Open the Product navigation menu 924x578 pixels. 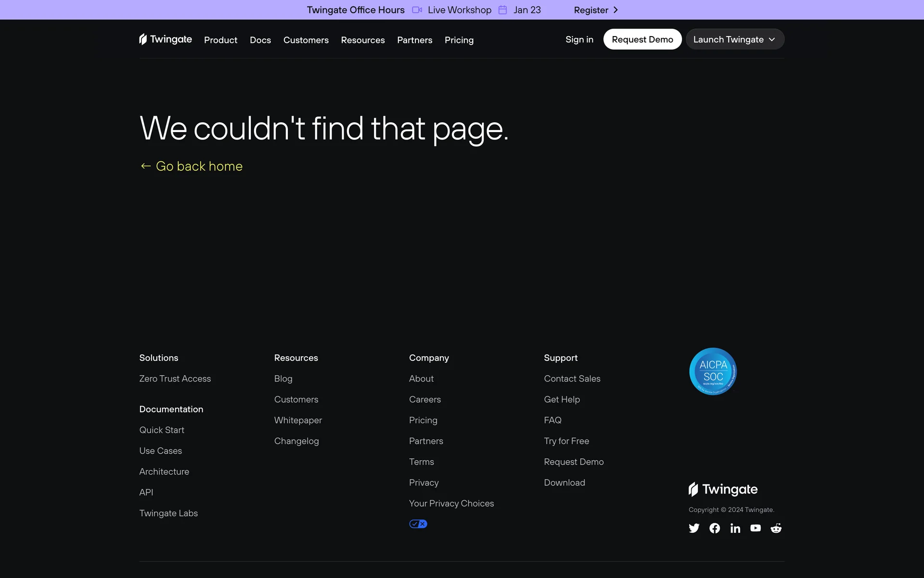pyautogui.click(x=220, y=40)
